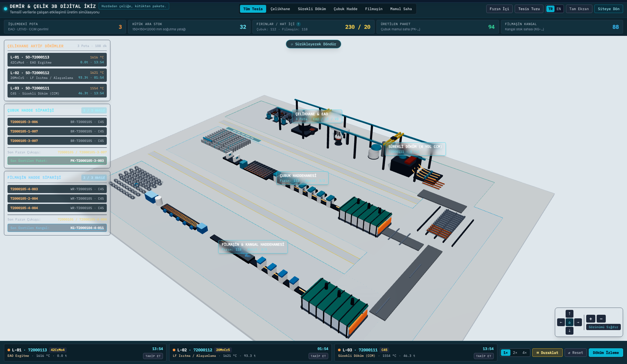Zoom out with the minus icon
This screenshot has height=364, width=627.
601,319
